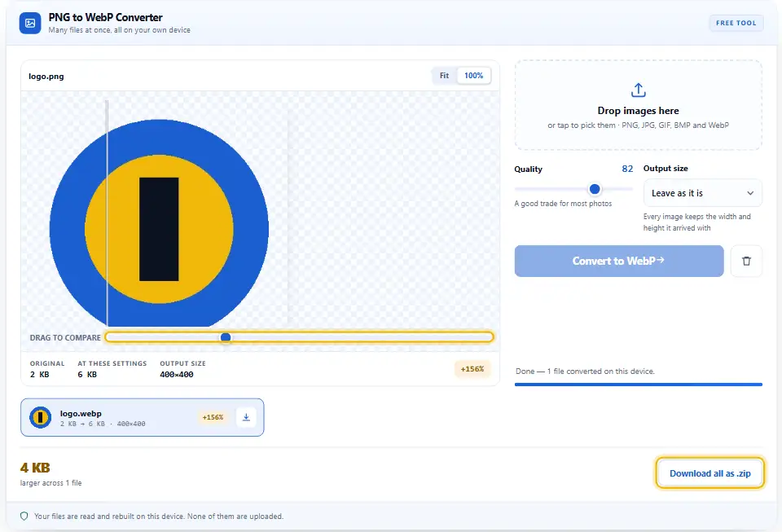Set the preview zoom to 100%
Screen dimensions: 782x532
pyautogui.click(x=473, y=76)
